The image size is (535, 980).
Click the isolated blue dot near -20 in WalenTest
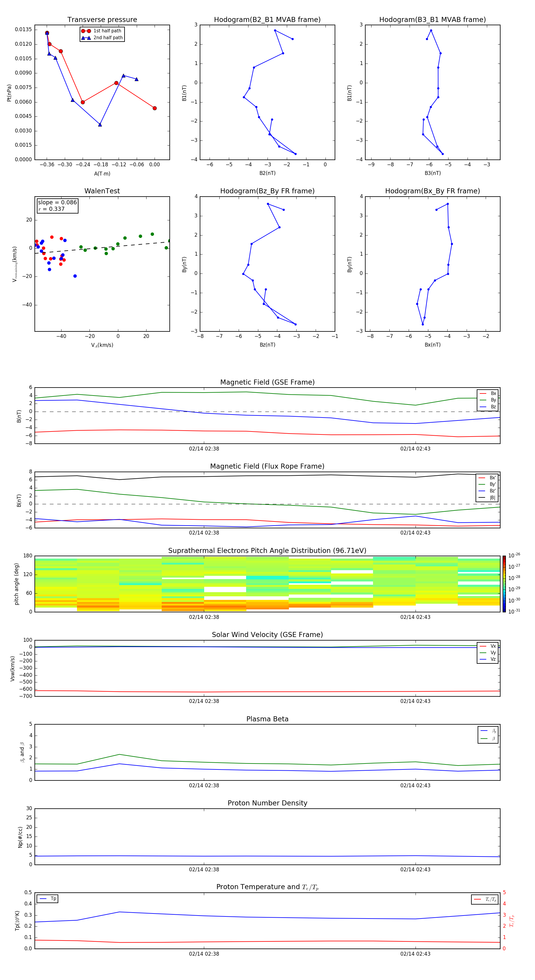pos(75,276)
